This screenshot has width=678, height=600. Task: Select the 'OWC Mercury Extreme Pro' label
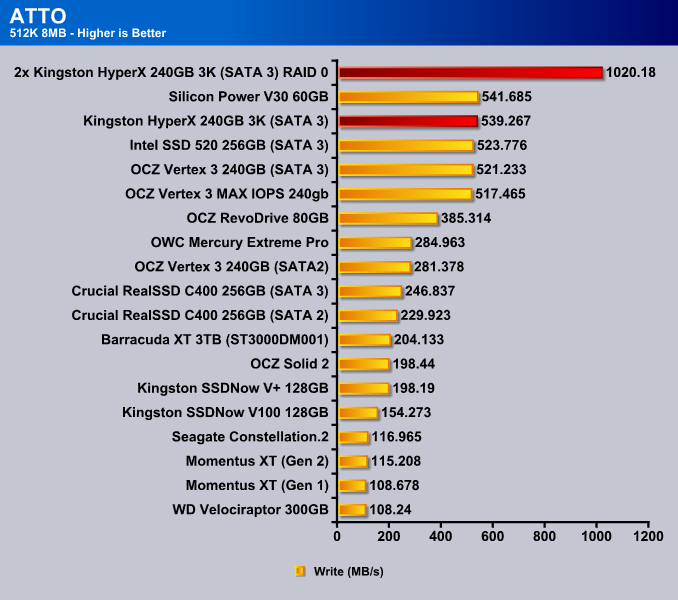[x=240, y=243]
